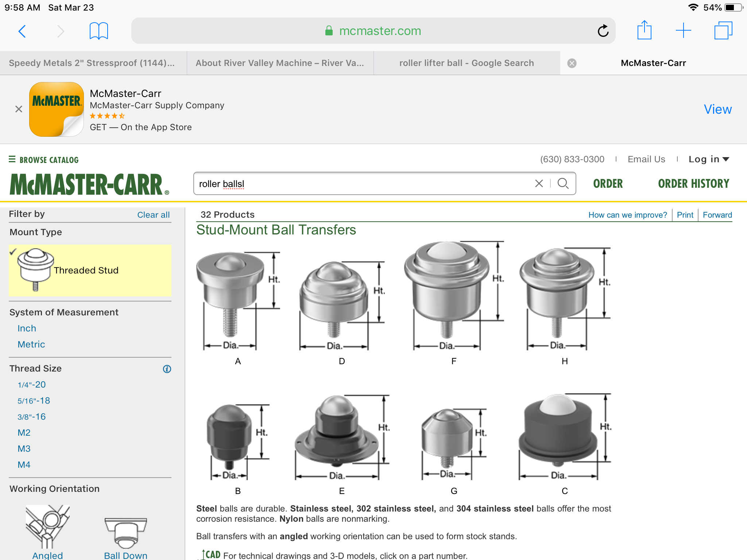Tap the Wi-Fi status icon
Screen dimensions: 747x560
click(x=693, y=8)
